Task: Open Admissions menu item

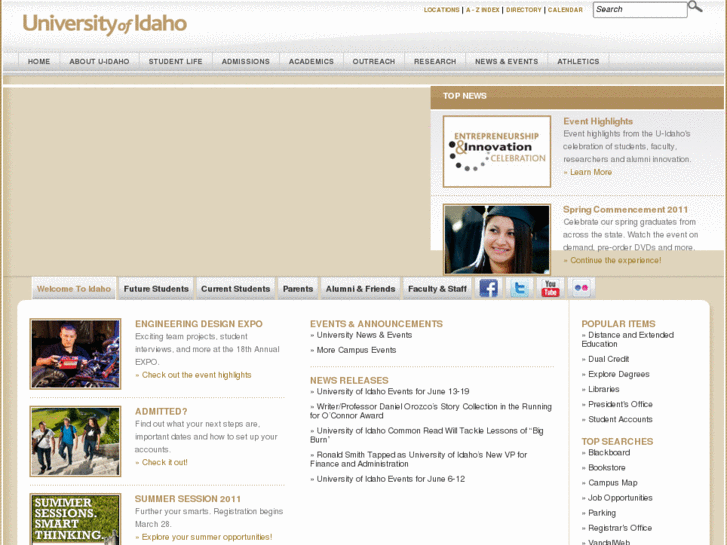Action: point(245,61)
